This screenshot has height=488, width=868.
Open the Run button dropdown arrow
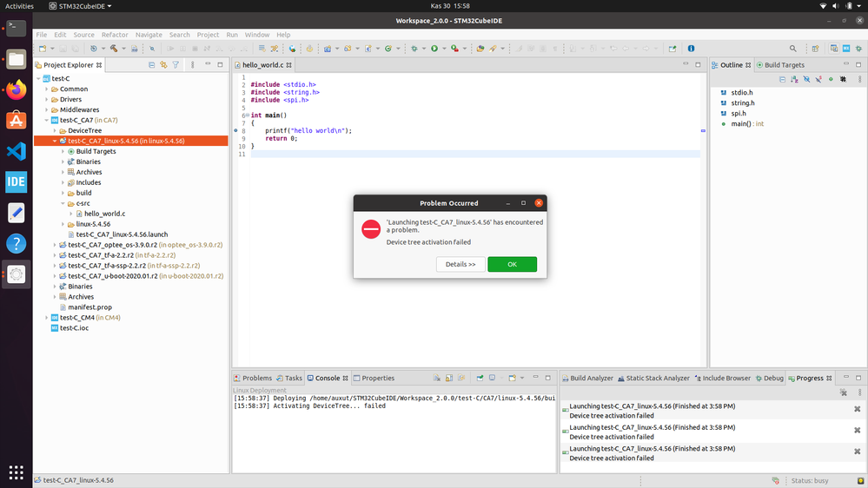444,49
